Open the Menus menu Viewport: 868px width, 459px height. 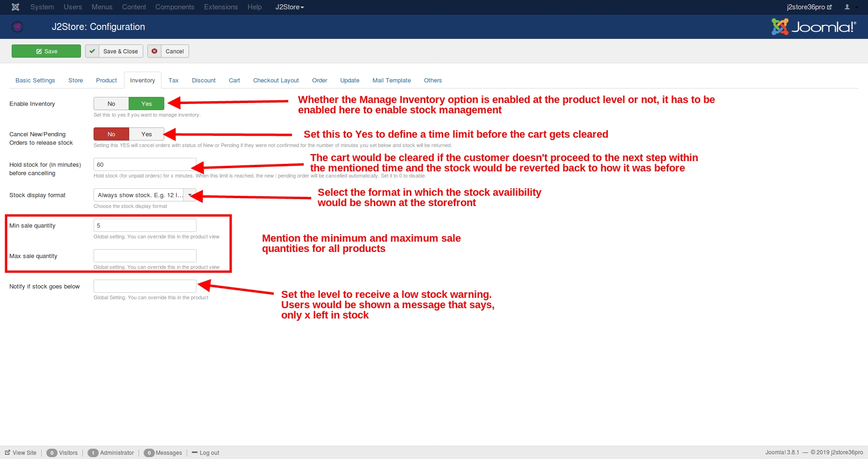click(102, 7)
